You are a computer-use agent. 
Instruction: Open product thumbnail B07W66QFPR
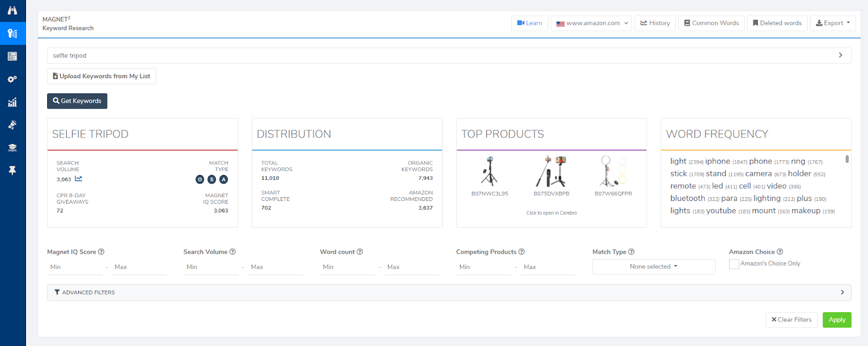point(613,172)
